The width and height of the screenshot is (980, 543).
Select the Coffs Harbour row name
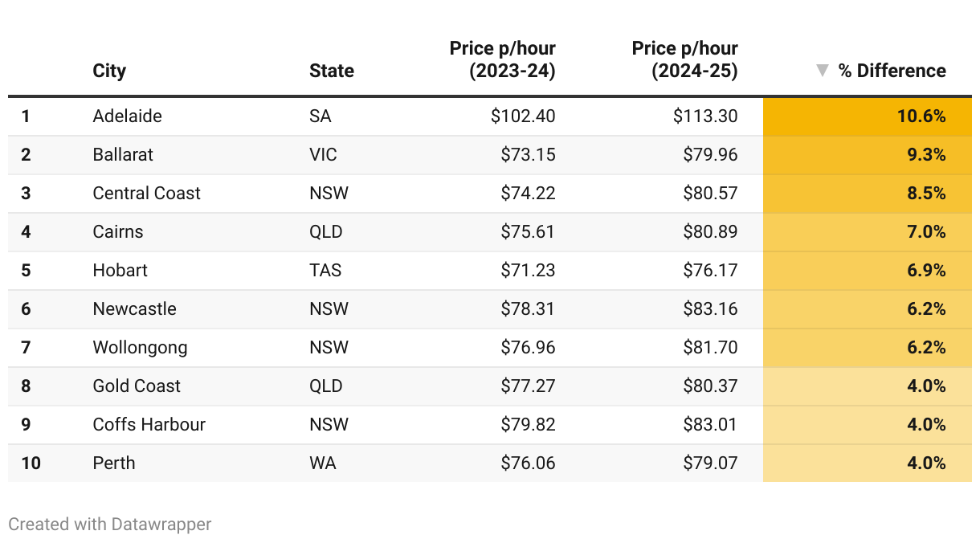coord(149,424)
